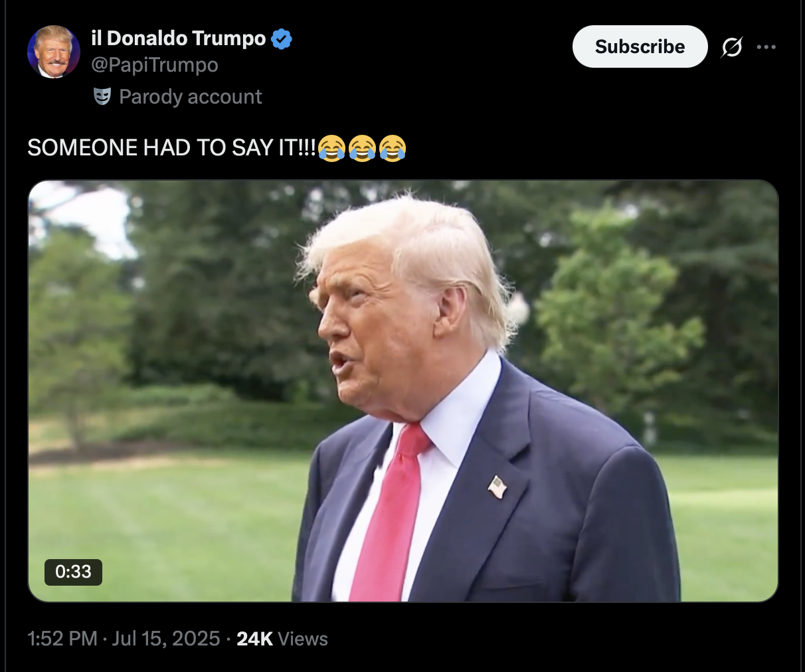This screenshot has width=805, height=672.
Task: Click the parody mask icon
Action: (x=102, y=97)
